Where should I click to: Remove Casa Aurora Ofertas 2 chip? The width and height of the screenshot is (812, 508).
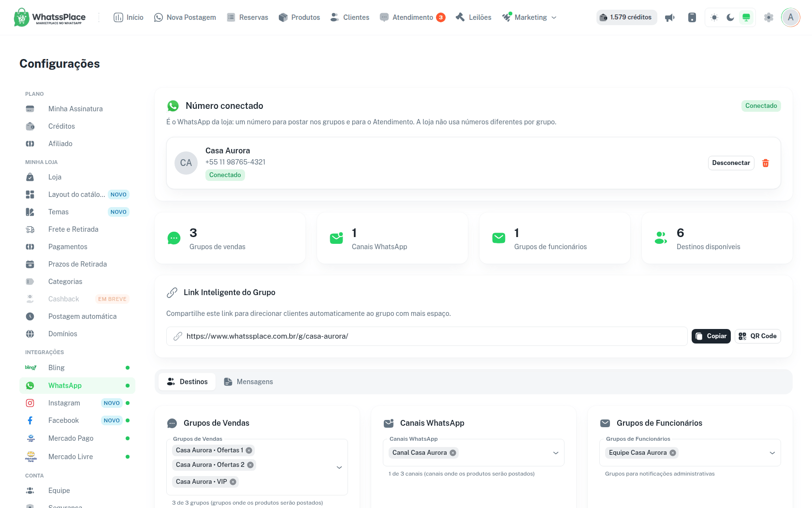pos(250,465)
